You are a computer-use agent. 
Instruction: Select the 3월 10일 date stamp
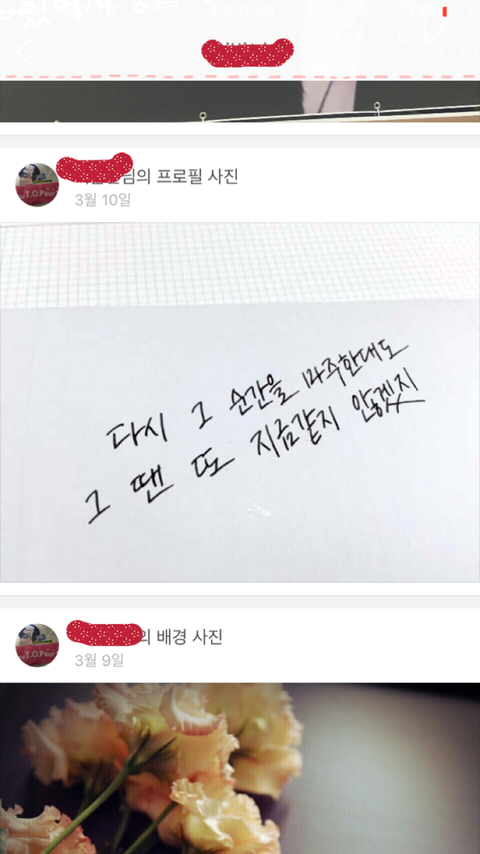[x=103, y=200]
